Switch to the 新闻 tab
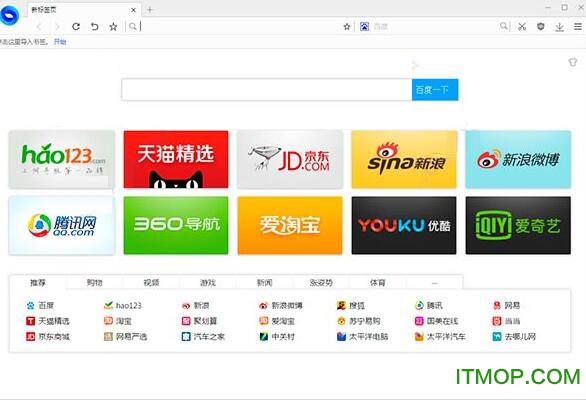Image resolution: width=586 pixels, height=402 pixels. click(x=265, y=282)
